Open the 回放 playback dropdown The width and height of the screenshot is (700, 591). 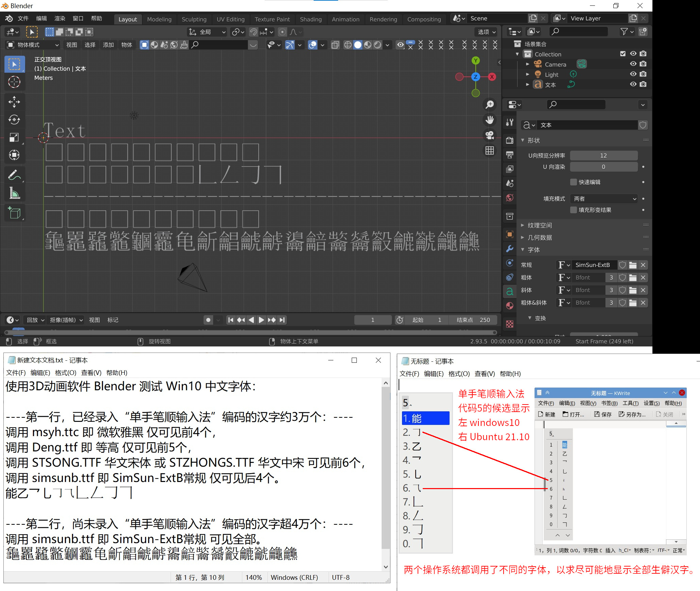(x=35, y=320)
